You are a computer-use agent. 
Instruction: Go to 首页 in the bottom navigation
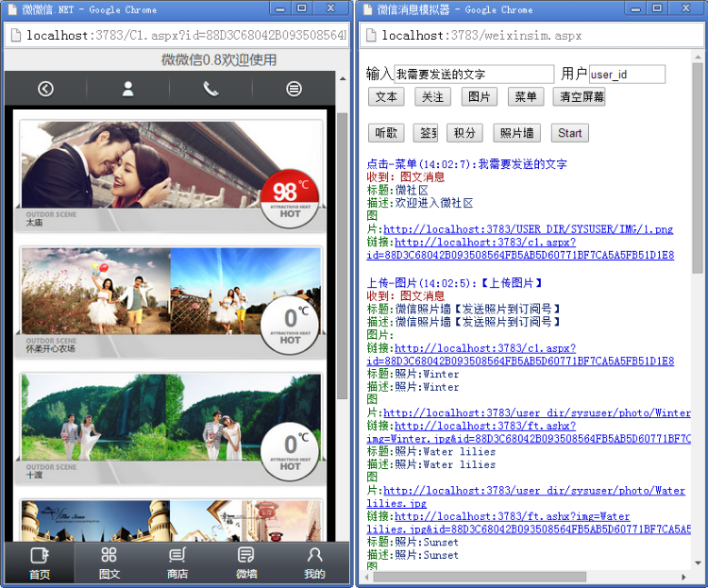pyautogui.click(x=40, y=563)
